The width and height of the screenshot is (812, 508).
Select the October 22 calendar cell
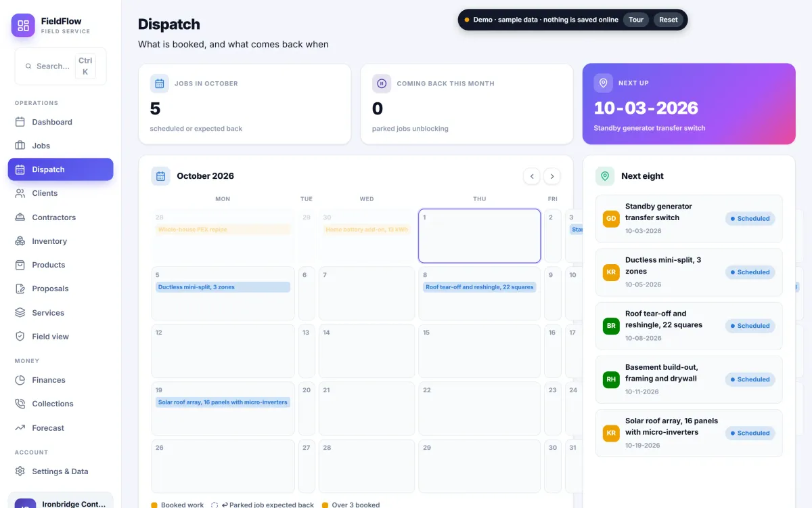(480, 408)
